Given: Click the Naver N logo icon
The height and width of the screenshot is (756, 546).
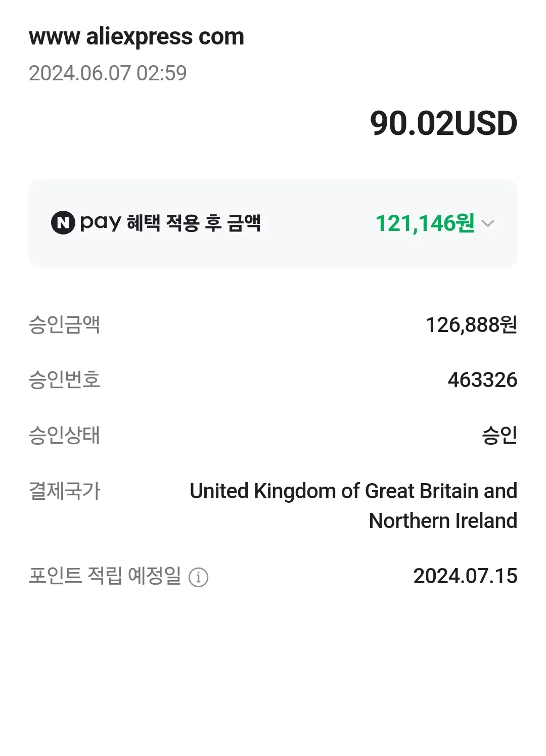Looking at the screenshot, I should click(x=63, y=223).
